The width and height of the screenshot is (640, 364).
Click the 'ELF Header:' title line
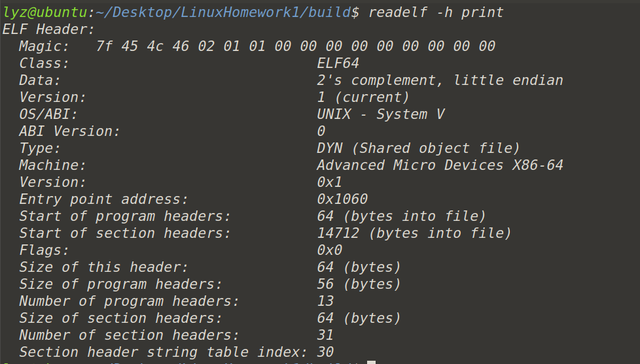click(48, 29)
